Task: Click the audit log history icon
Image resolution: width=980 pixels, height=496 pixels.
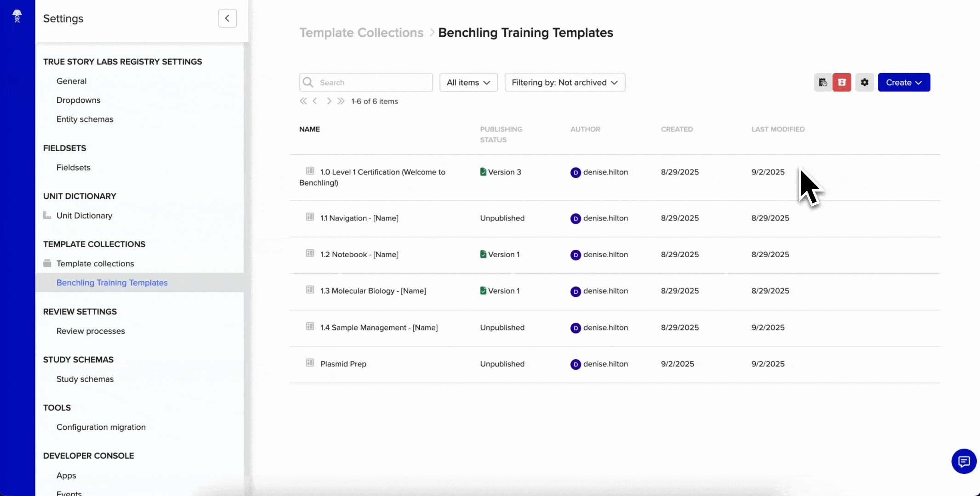Action: tap(823, 82)
